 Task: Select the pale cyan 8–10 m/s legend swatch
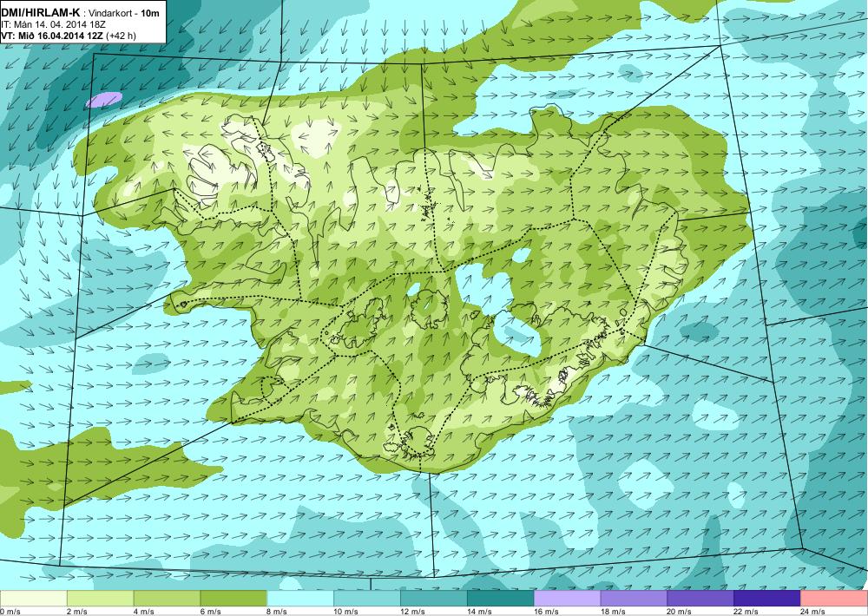tap(300, 599)
